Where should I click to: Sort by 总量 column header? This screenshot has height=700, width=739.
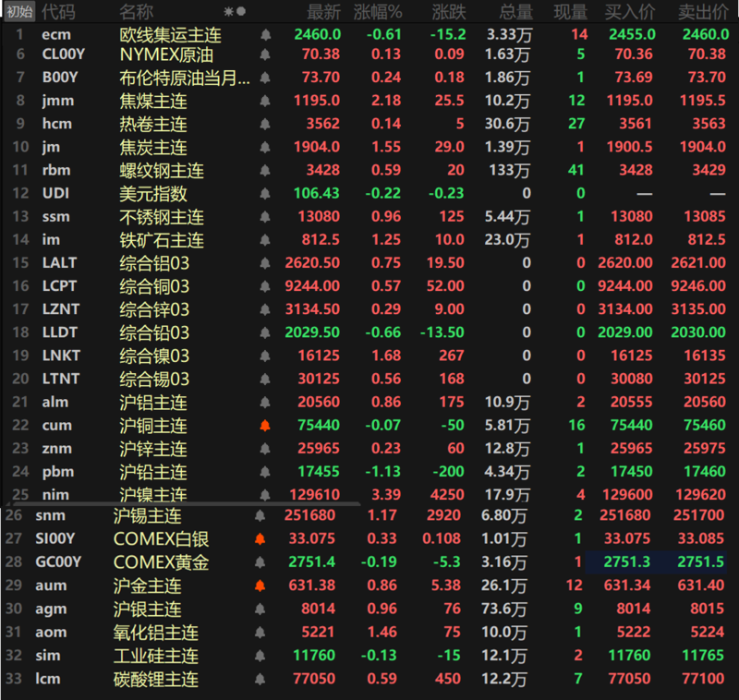(x=516, y=12)
